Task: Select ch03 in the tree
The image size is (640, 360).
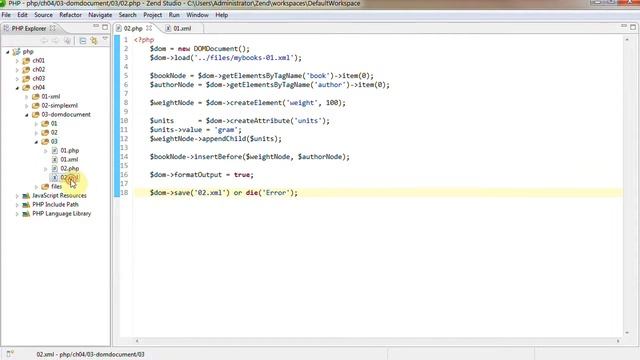Action: pos(39,78)
